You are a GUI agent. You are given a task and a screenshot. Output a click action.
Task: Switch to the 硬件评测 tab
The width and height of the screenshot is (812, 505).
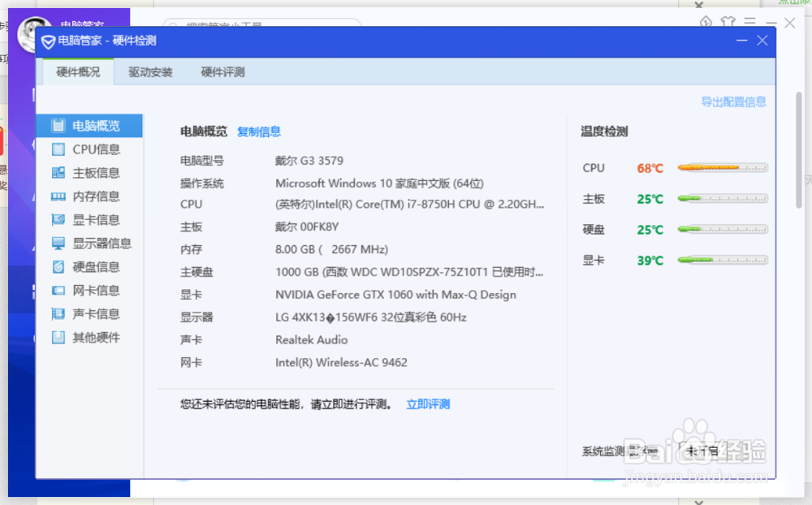pyautogui.click(x=222, y=71)
